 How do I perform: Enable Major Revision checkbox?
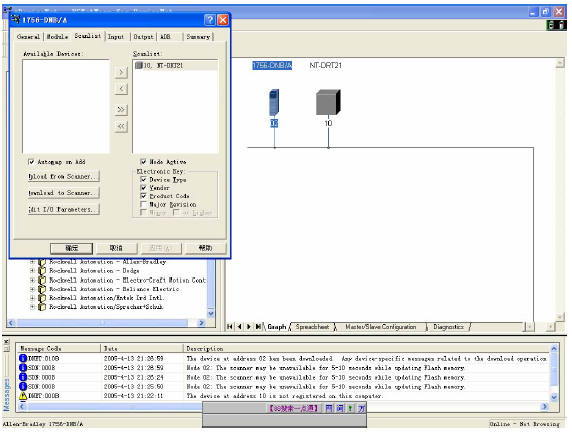[x=143, y=204]
